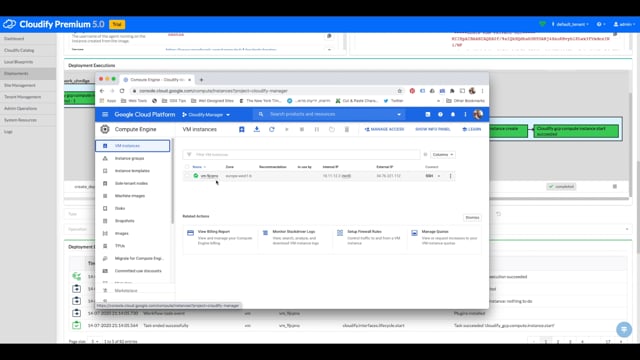Click the LEARN button
Screen dimensions: 640x360
click(x=471, y=129)
